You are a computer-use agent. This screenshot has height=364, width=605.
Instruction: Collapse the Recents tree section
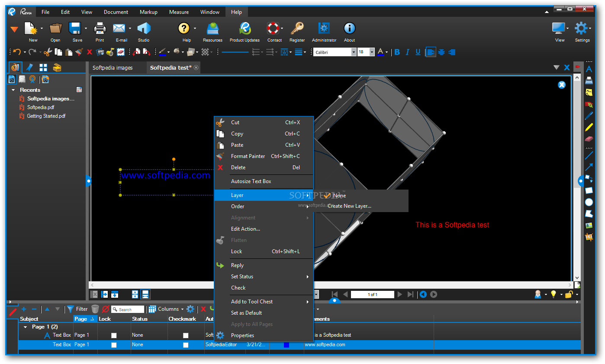click(x=13, y=90)
